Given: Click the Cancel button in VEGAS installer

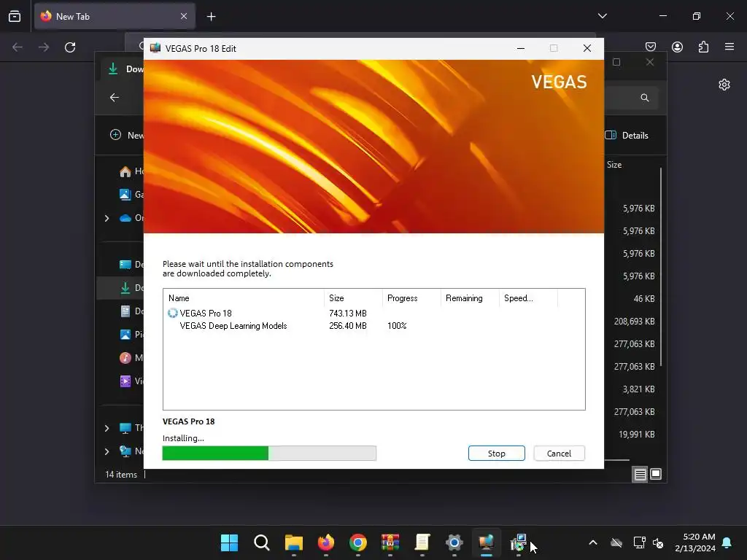Looking at the screenshot, I should (x=559, y=454).
